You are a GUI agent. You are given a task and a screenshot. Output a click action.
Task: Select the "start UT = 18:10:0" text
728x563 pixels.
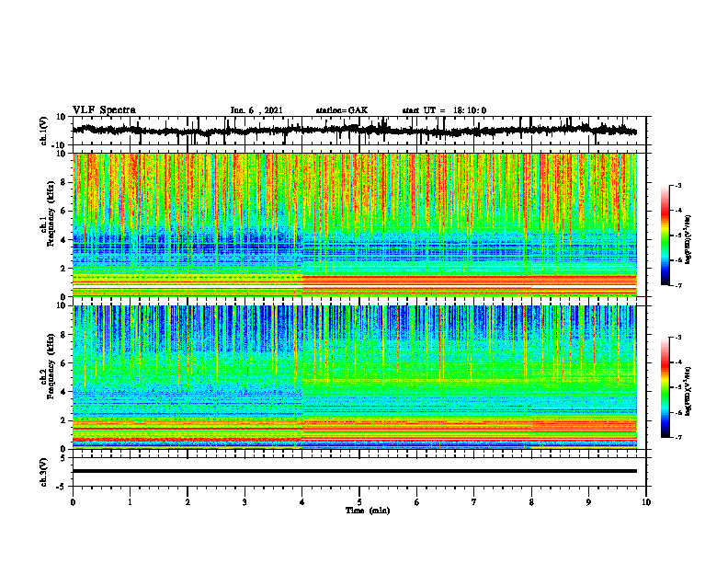pyautogui.click(x=444, y=110)
